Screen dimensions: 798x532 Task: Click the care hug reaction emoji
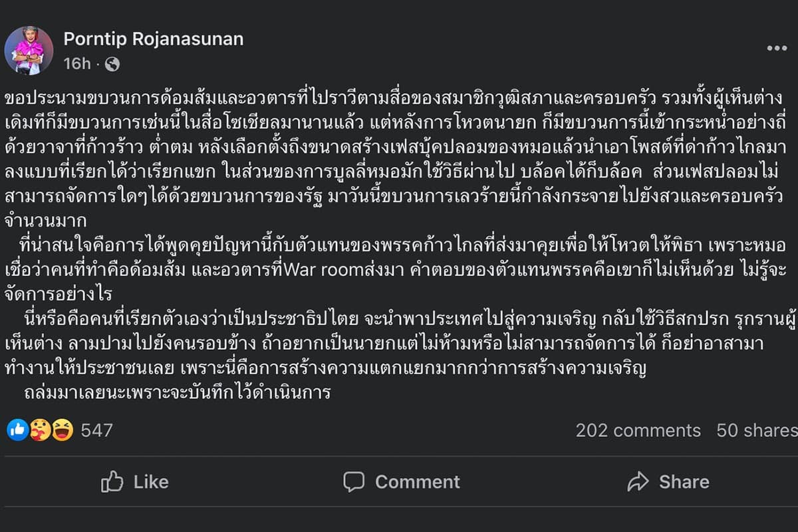(x=40, y=430)
